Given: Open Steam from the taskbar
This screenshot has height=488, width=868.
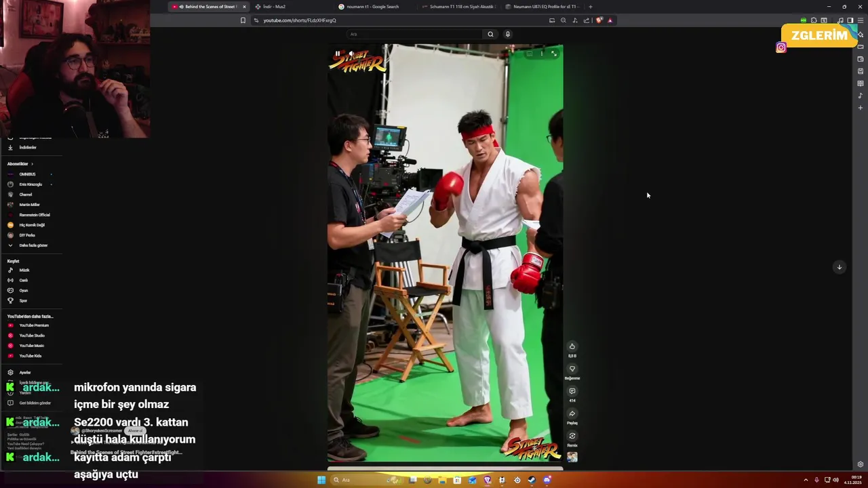Looking at the screenshot, I should (x=532, y=480).
